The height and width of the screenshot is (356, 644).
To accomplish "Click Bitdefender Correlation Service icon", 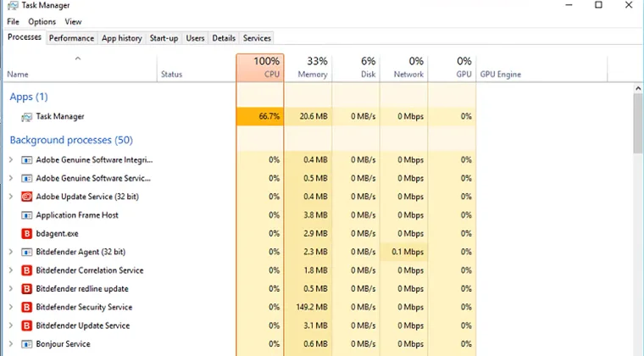I will click(x=27, y=270).
